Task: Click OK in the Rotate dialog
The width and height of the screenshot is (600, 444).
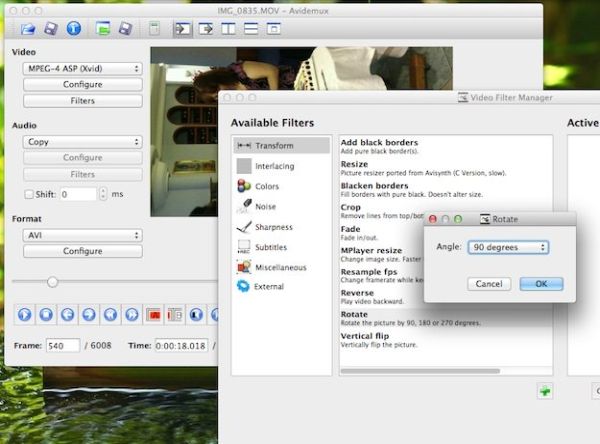Action: [540, 284]
